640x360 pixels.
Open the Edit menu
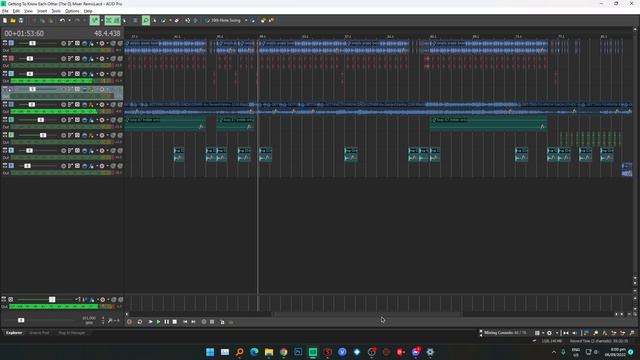[16, 11]
